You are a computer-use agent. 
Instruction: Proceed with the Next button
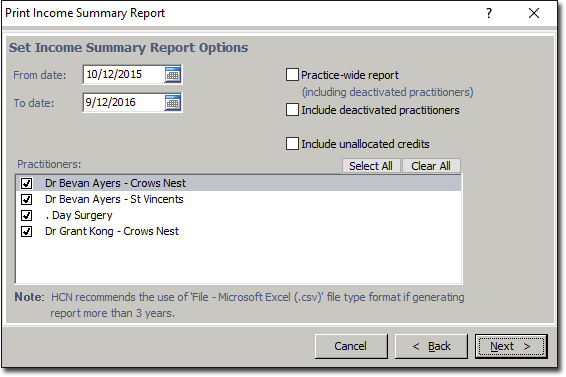[511, 346]
